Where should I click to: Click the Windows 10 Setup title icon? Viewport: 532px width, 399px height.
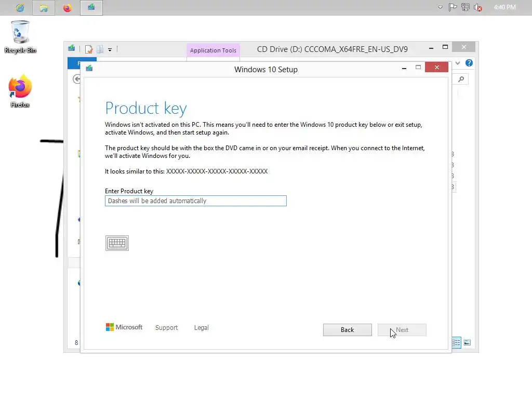tap(89, 68)
